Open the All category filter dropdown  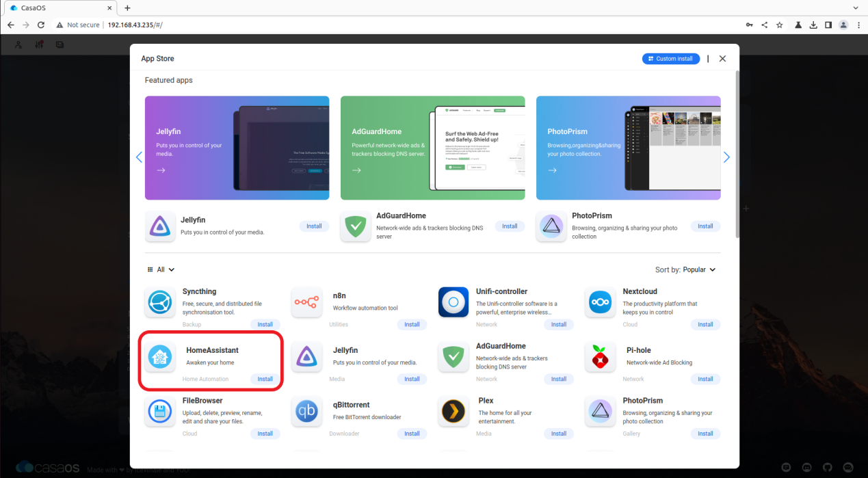(x=161, y=269)
